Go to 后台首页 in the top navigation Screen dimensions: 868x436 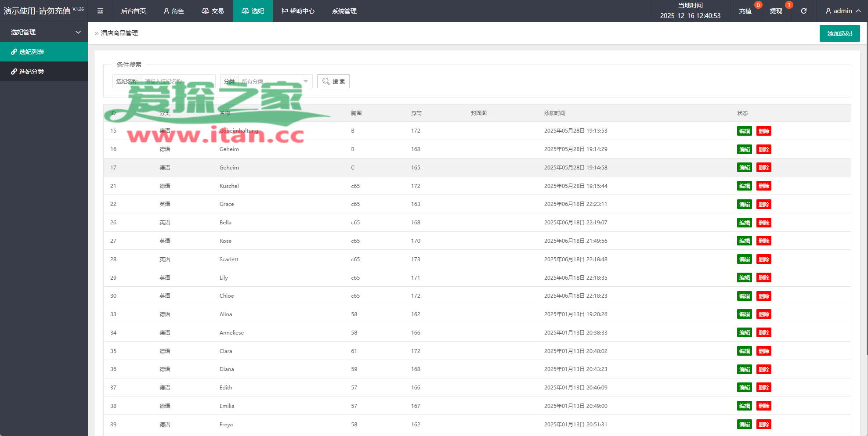pyautogui.click(x=133, y=11)
